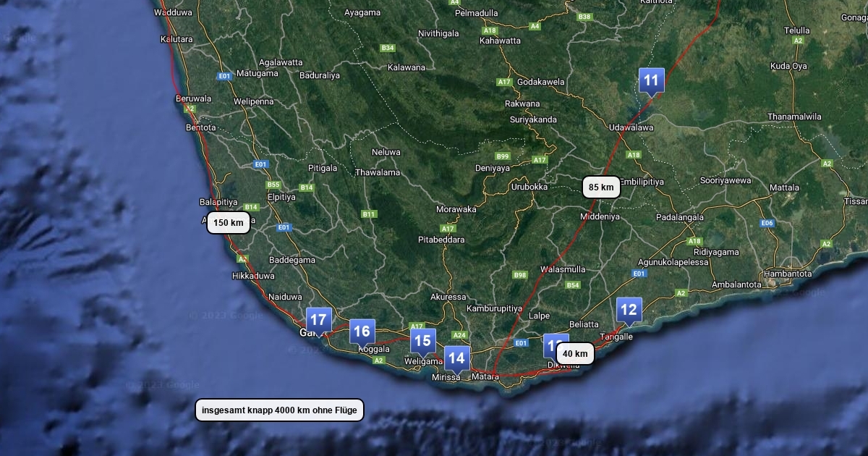
Task: Click the Padalangala place name
Action: [x=680, y=217]
